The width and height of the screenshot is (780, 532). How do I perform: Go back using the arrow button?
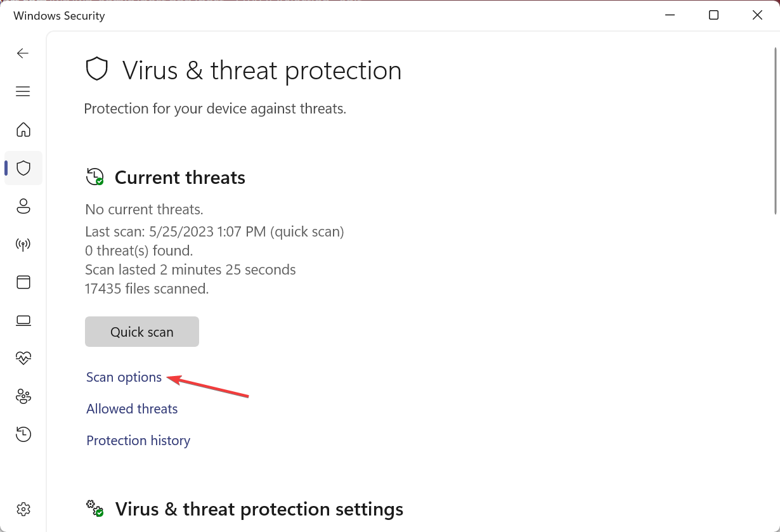23,53
